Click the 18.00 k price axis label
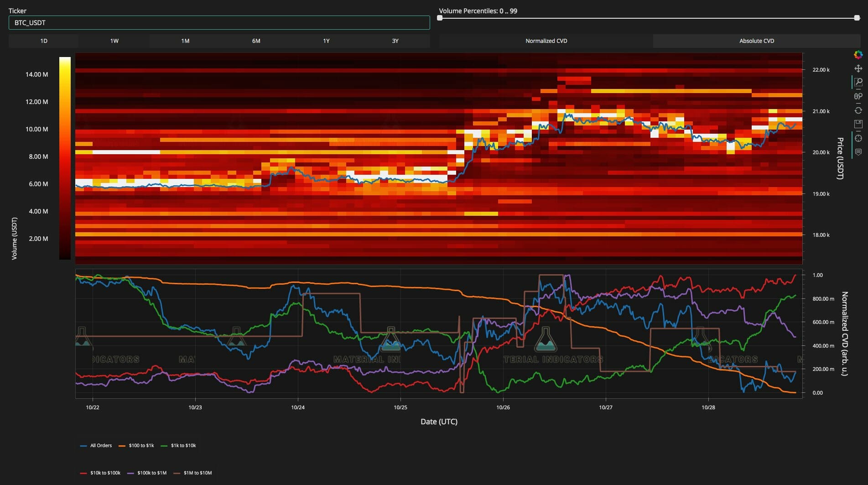Image resolution: width=868 pixels, height=485 pixels. 821,235
